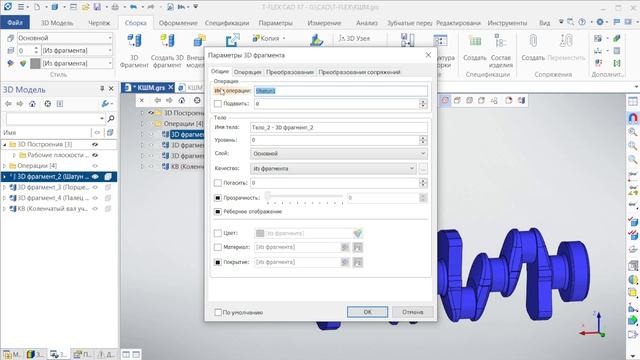This screenshot has height=360, width=640.
Task: Toggle the Погасить checkbox
Action: tap(218, 183)
